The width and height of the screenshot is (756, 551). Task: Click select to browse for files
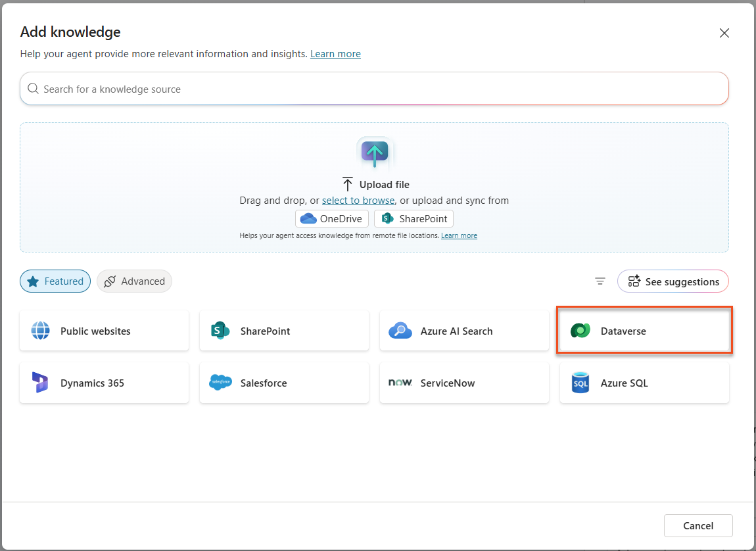click(x=358, y=200)
